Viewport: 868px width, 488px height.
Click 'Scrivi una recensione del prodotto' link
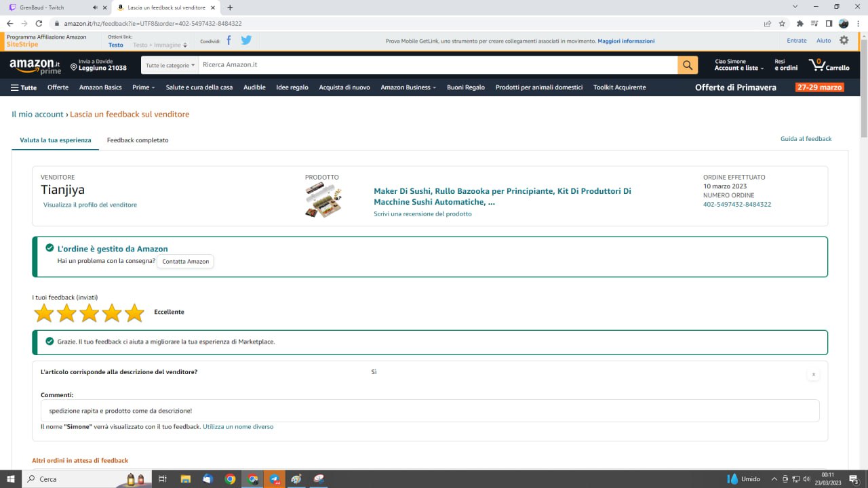[x=422, y=214]
